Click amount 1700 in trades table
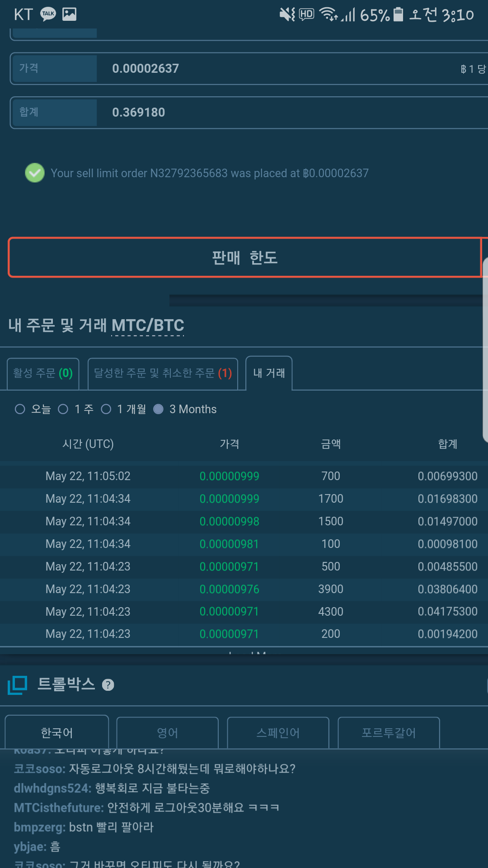 331,499
